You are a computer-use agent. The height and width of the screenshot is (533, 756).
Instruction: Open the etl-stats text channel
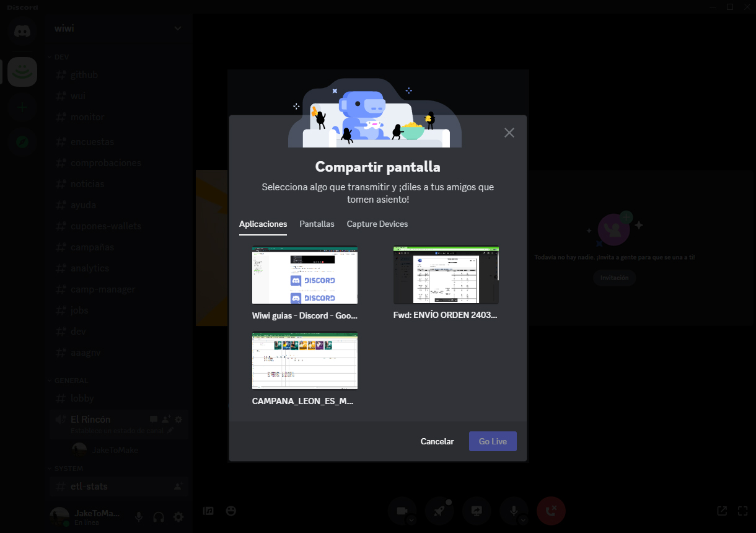pyautogui.click(x=118, y=487)
